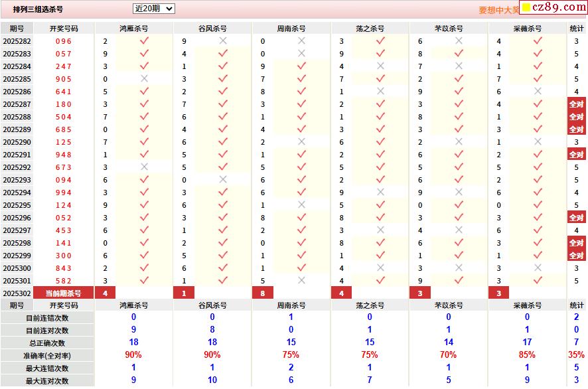Click the 全对 badge in row 2025287
588x389 pixels.
(x=576, y=104)
